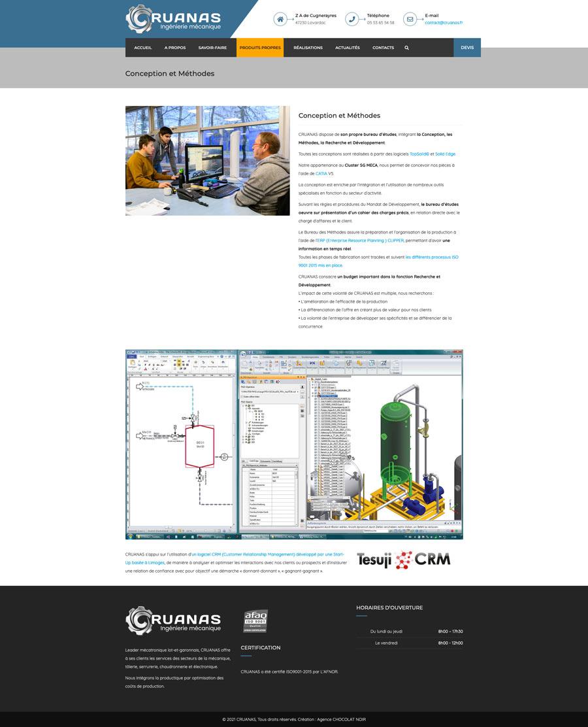Click the 'Le vendredi' hours row
This screenshot has height=727, width=588.
[410, 643]
